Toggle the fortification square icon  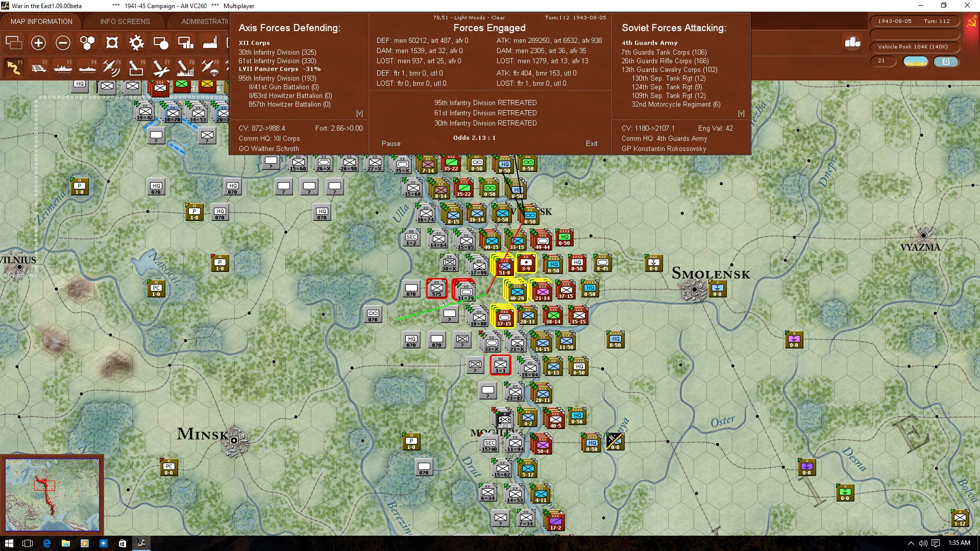coord(112,43)
